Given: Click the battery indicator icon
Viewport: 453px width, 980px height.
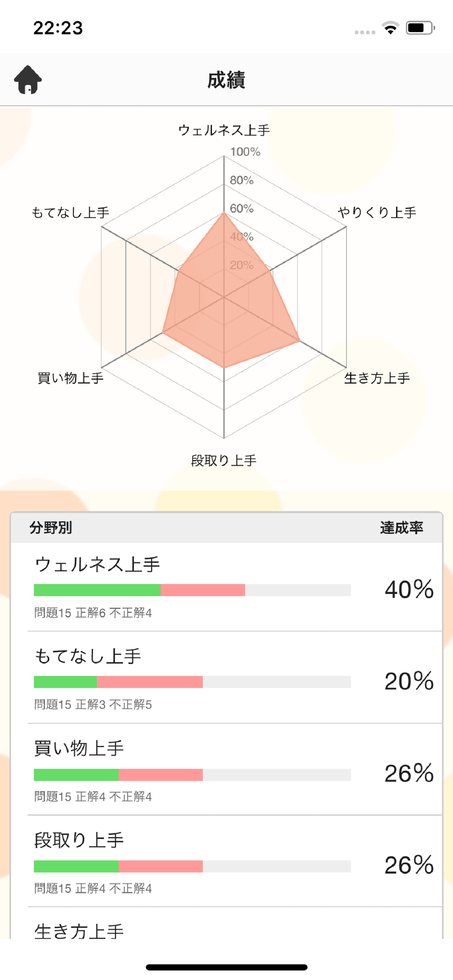Looking at the screenshot, I should [420, 28].
